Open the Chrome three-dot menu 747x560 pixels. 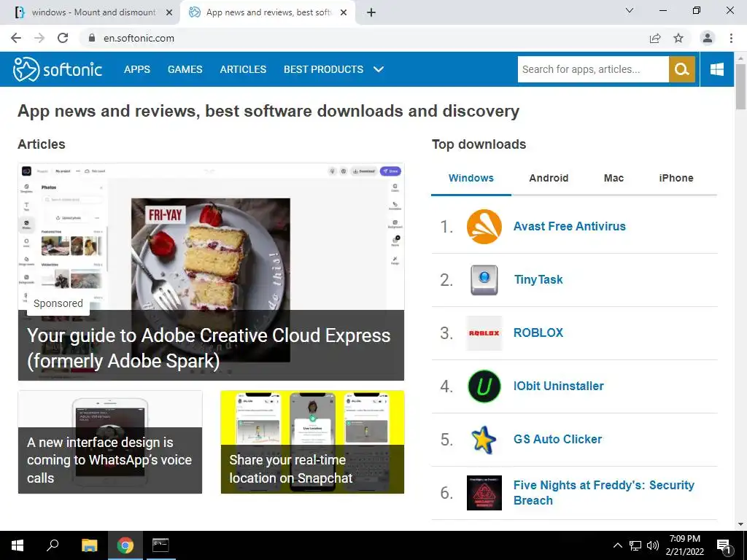(x=731, y=38)
